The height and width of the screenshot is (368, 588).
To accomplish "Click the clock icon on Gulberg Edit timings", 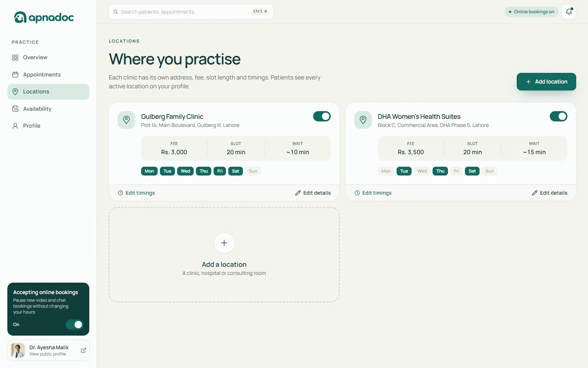I will (120, 193).
